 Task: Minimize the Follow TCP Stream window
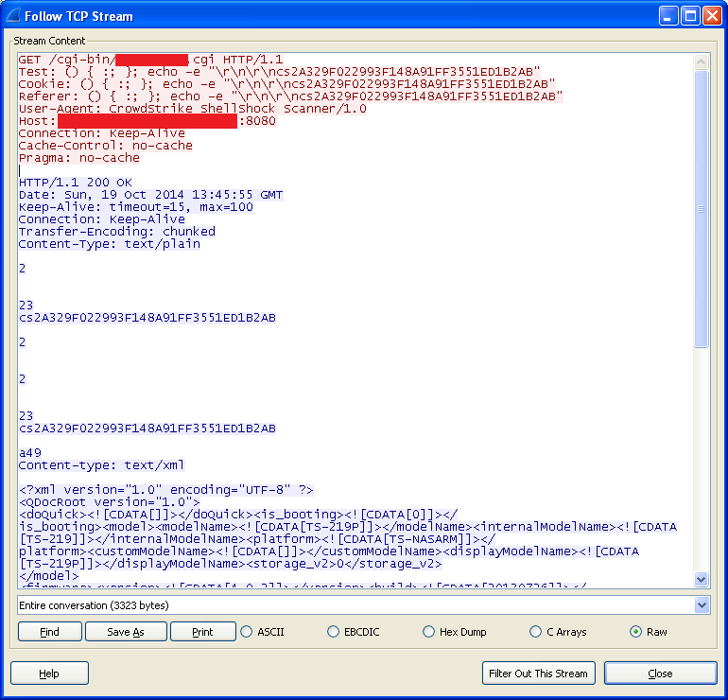(668, 16)
